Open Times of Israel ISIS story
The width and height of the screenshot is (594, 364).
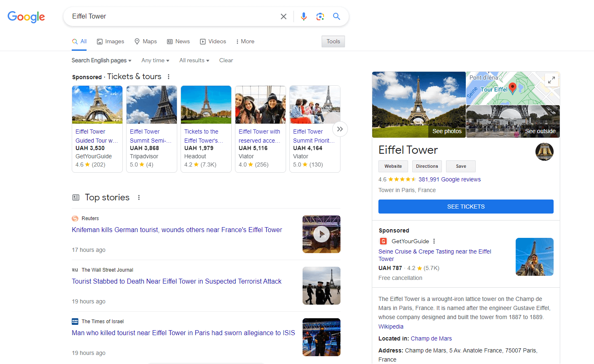point(183,333)
